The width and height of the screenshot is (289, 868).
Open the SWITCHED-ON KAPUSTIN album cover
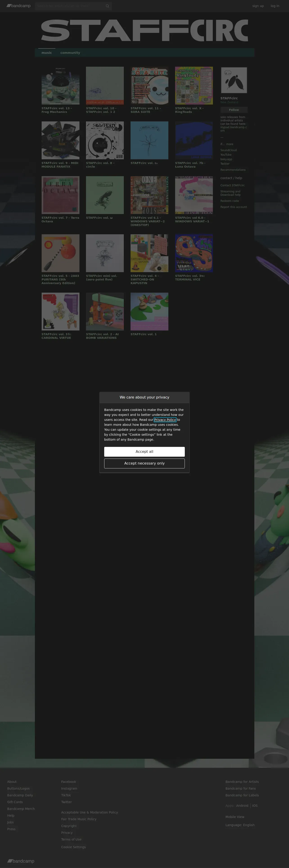149,253
